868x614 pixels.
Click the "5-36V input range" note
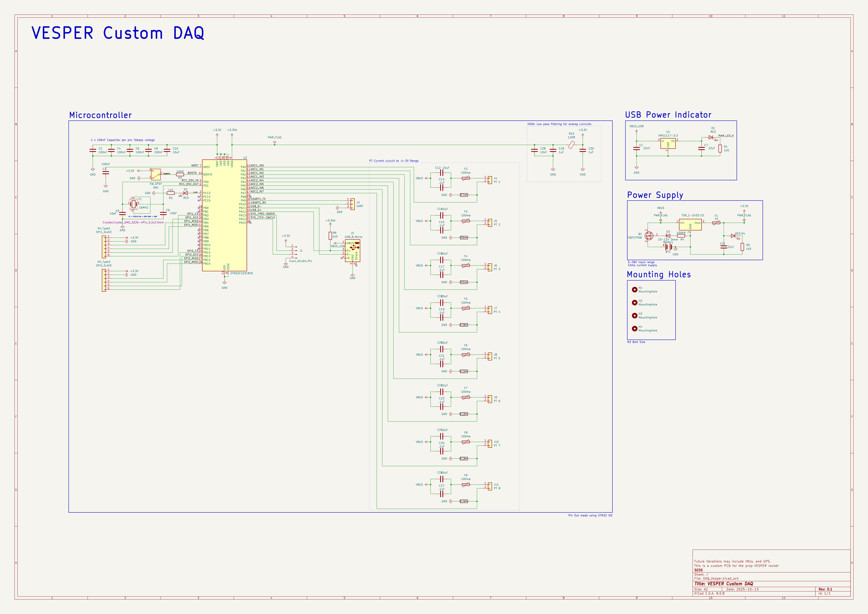point(641,262)
